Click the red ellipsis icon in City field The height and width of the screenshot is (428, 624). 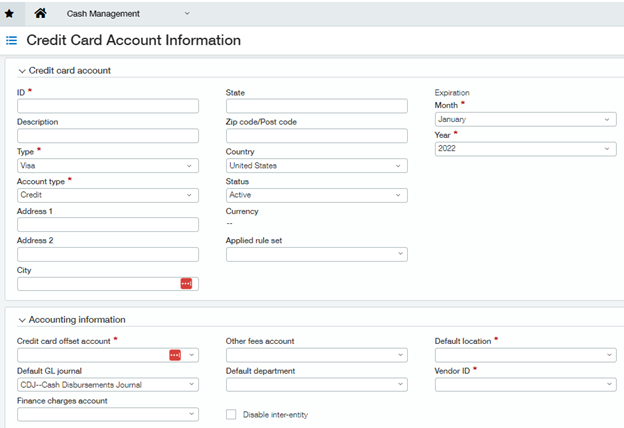(186, 283)
